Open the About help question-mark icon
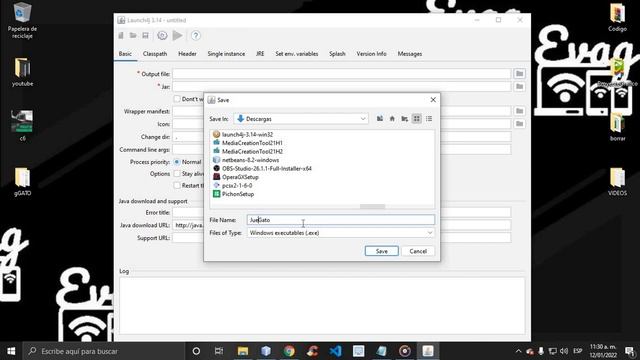640x360 pixels. tap(196, 36)
